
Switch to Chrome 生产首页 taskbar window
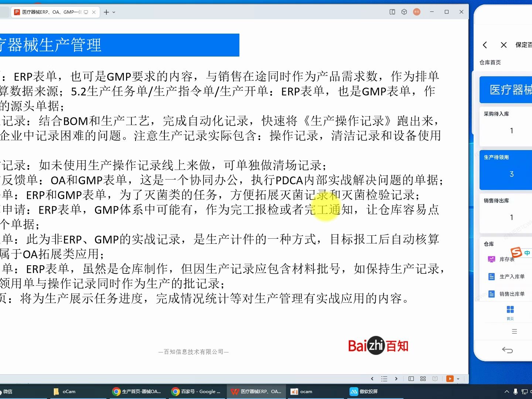[137, 392]
